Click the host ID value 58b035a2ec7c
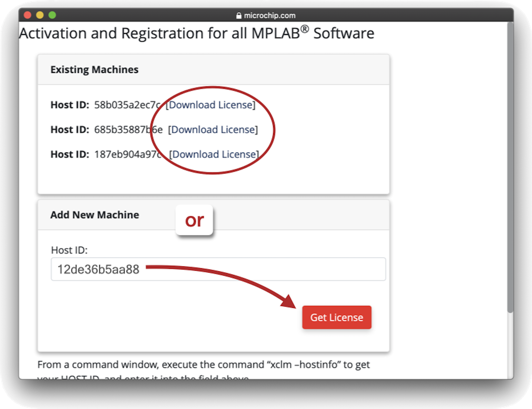The height and width of the screenshot is (409, 532). (x=127, y=105)
